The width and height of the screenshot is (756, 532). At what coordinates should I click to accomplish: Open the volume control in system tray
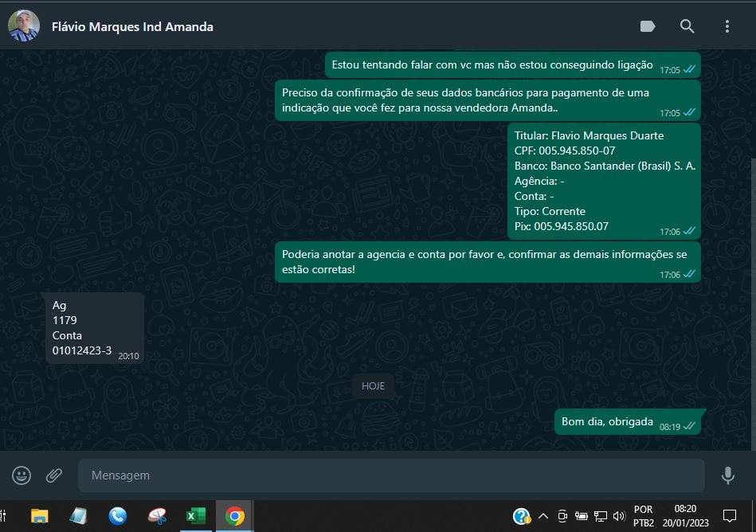click(x=619, y=516)
